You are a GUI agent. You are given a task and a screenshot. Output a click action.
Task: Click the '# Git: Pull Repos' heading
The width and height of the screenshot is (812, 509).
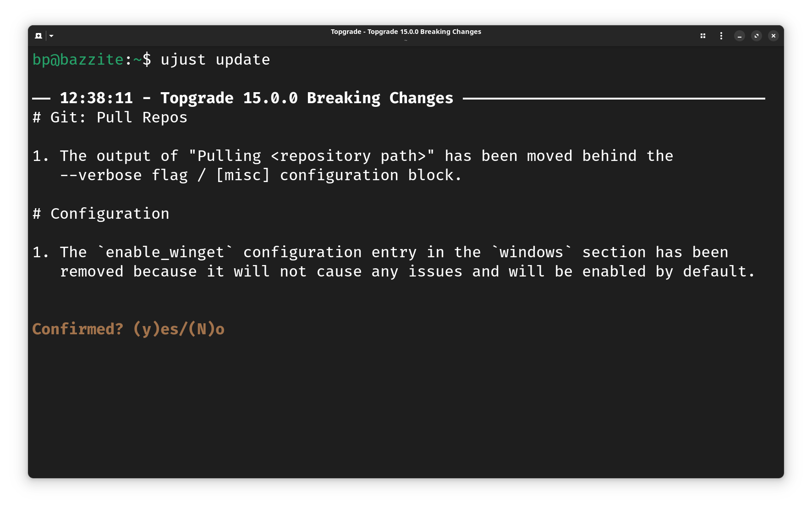point(110,117)
